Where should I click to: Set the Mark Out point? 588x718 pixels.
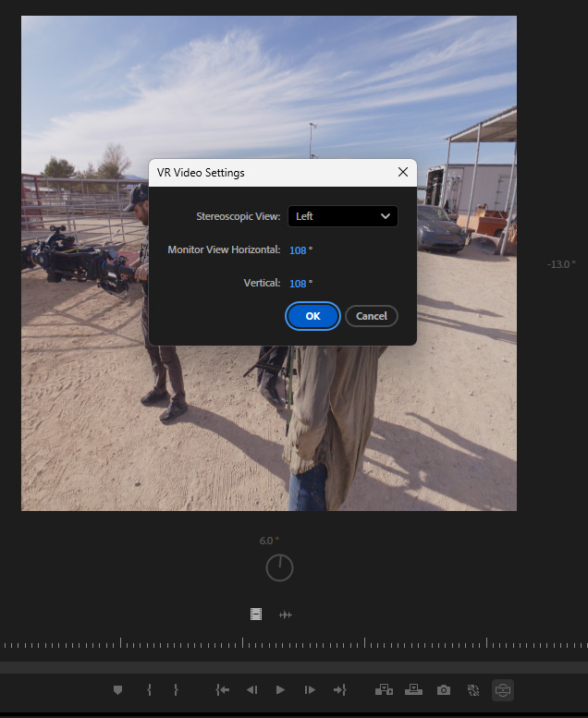[x=176, y=689]
